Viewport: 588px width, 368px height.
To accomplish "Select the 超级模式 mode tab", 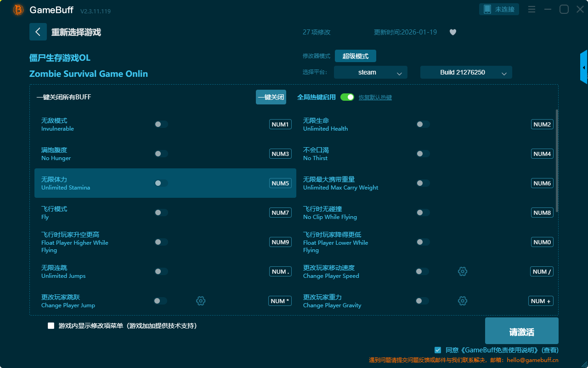I will (356, 56).
